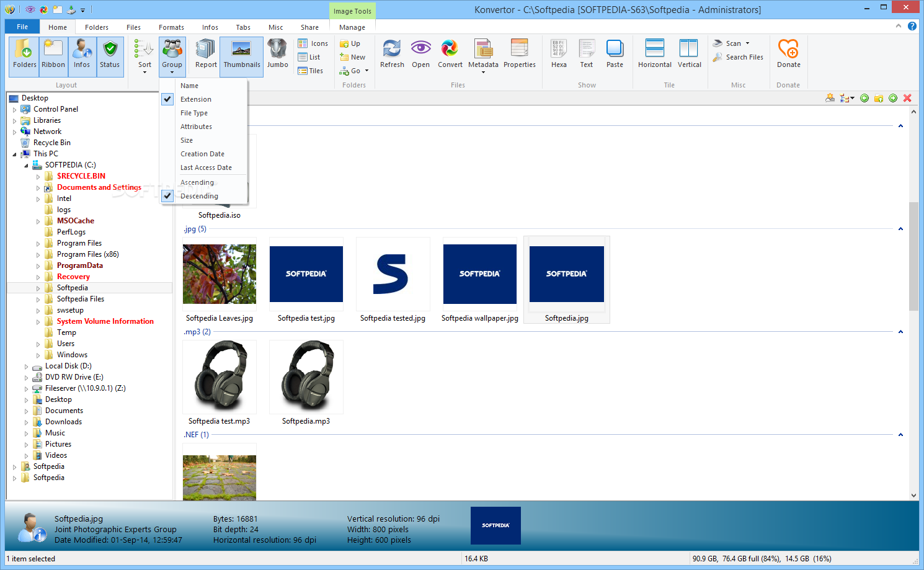Open the File tab
Viewport: 924px width, 570px height.
(x=22, y=27)
